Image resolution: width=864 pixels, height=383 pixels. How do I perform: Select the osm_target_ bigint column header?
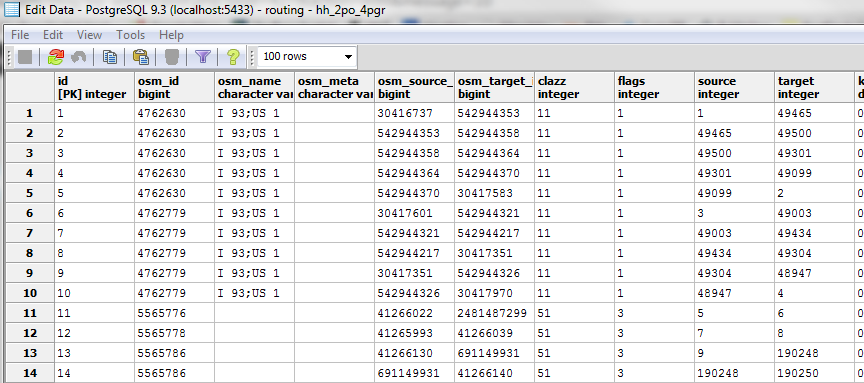coord(494,88)
